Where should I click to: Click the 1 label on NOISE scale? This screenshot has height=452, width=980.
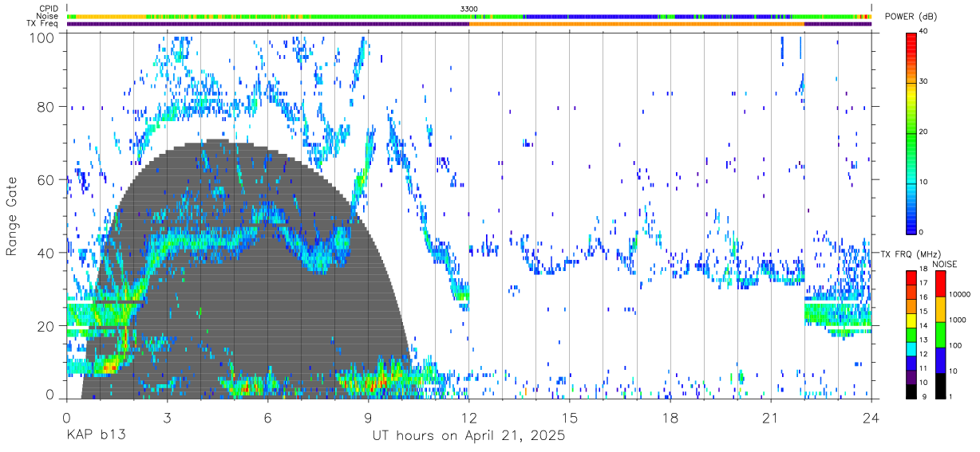pyautogui.click(x=950, y=396)
